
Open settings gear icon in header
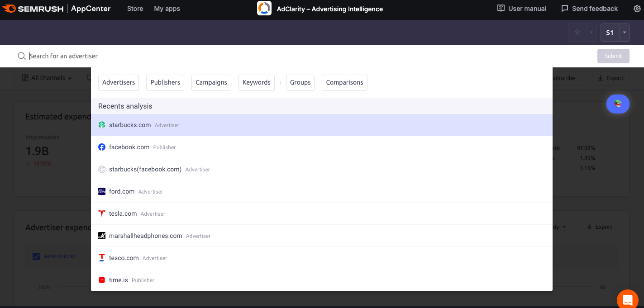[637, 9]
